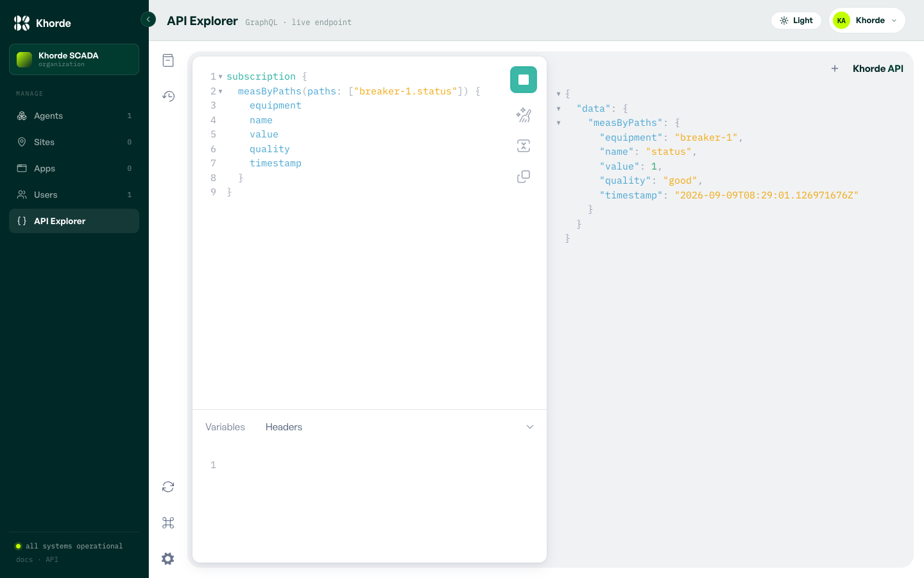Open Apps from the sidebar
This screenshot has height=578, width=924.
tap(74, 168)
